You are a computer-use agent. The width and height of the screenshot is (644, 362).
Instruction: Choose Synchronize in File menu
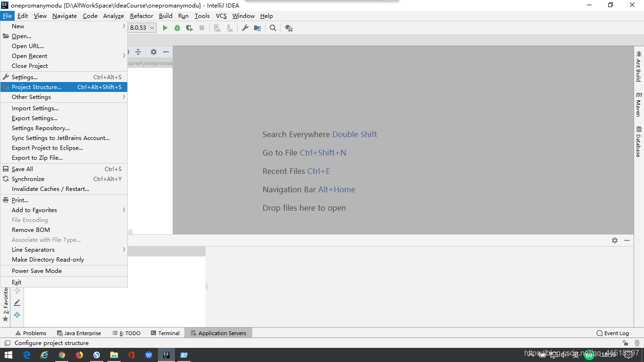point(64,179)
